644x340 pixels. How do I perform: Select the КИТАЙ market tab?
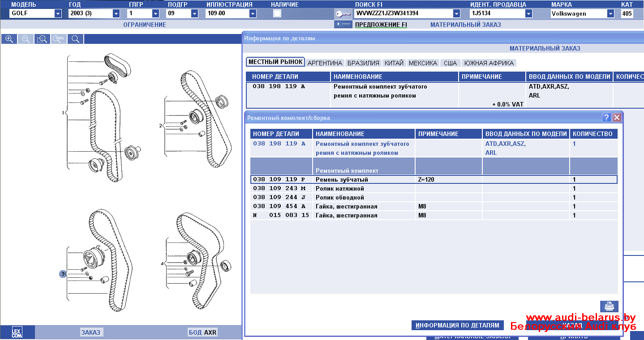(x=394, y=63)
